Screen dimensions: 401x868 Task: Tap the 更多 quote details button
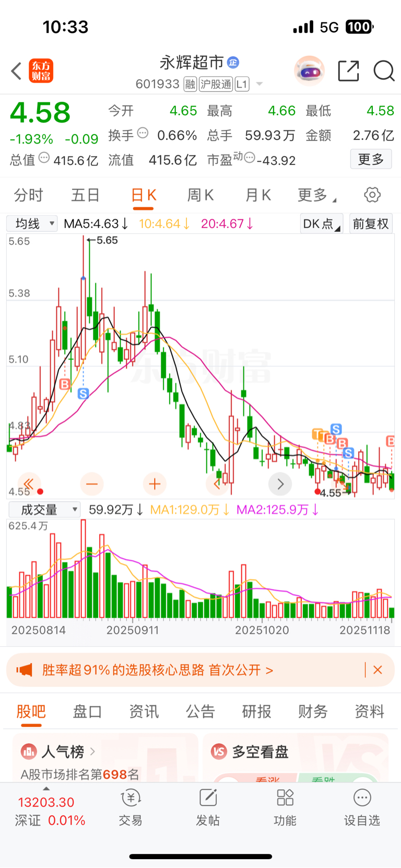click(x=371, y=159)
